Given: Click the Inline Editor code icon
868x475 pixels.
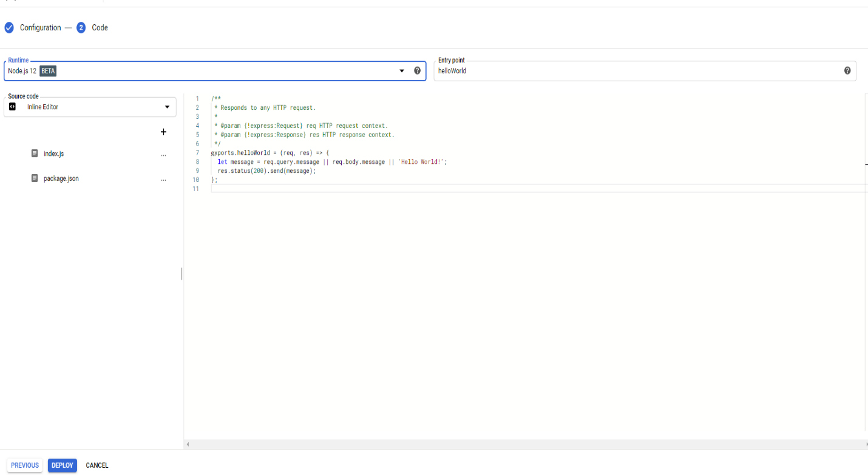Looking at the screenshot, I should coord(12,107).
